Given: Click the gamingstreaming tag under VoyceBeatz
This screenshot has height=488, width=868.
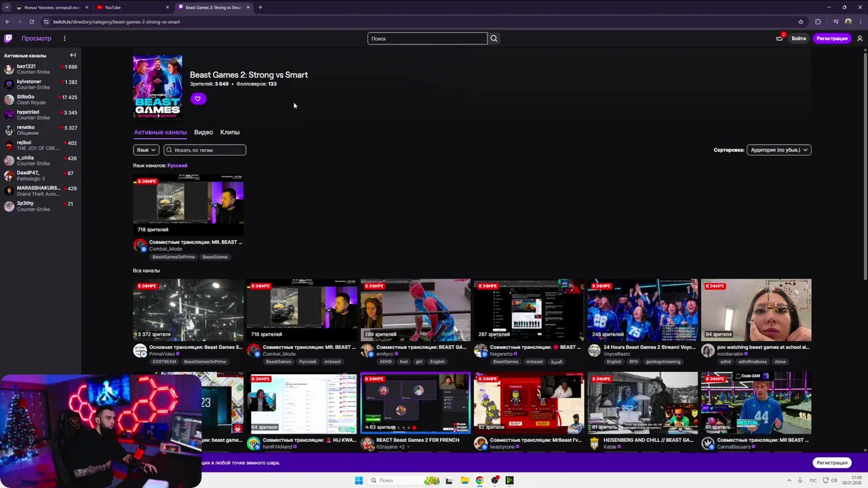Looking at the screenshot, I should (663, 361).
